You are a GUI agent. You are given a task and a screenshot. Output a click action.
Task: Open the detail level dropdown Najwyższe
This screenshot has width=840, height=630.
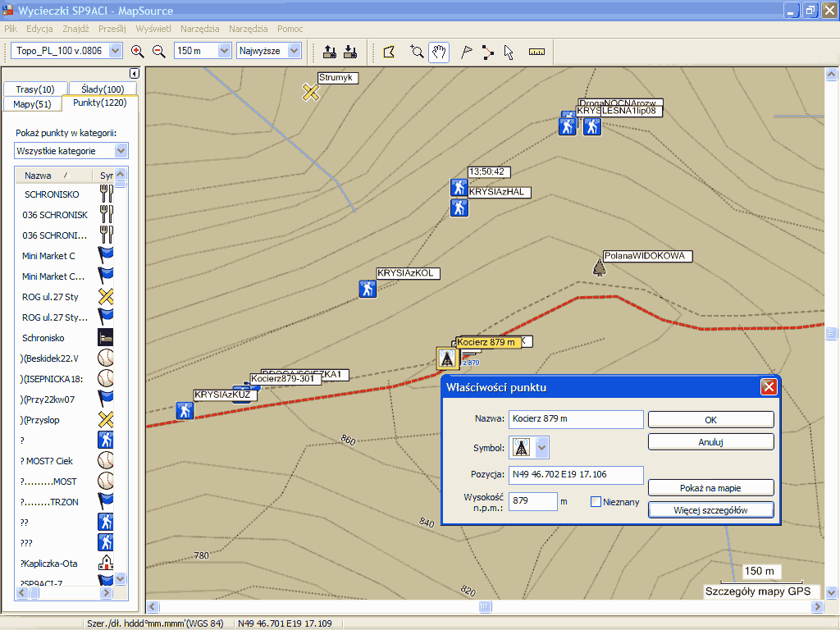click(294, 51)
